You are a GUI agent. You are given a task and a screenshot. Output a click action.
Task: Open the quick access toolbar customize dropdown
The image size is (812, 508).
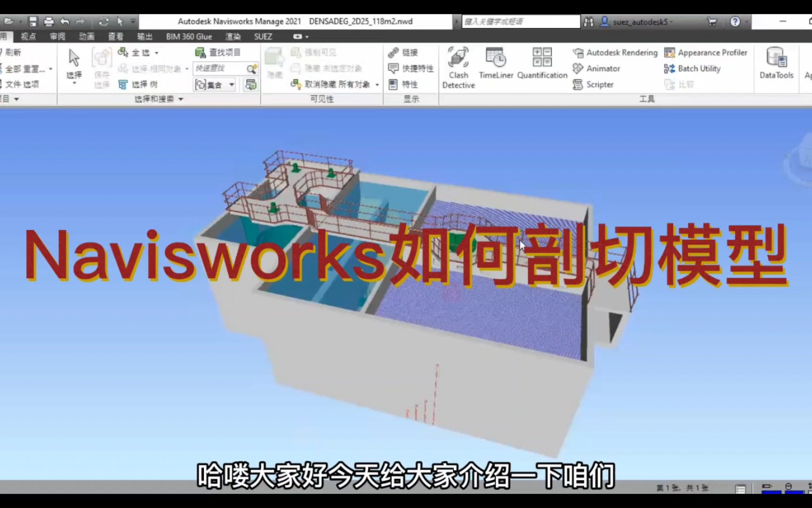pos(133,21)
